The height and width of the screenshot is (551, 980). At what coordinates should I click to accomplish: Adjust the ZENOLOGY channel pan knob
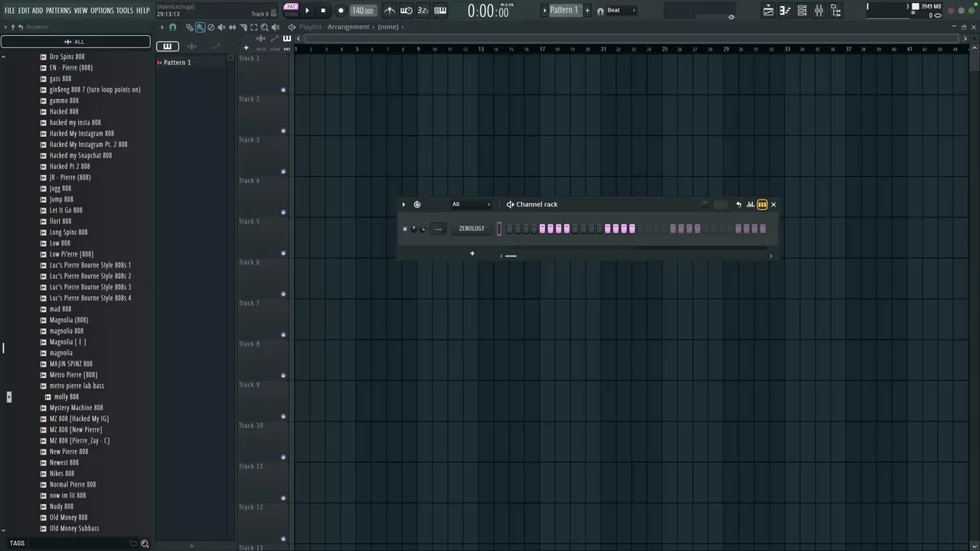414,229
